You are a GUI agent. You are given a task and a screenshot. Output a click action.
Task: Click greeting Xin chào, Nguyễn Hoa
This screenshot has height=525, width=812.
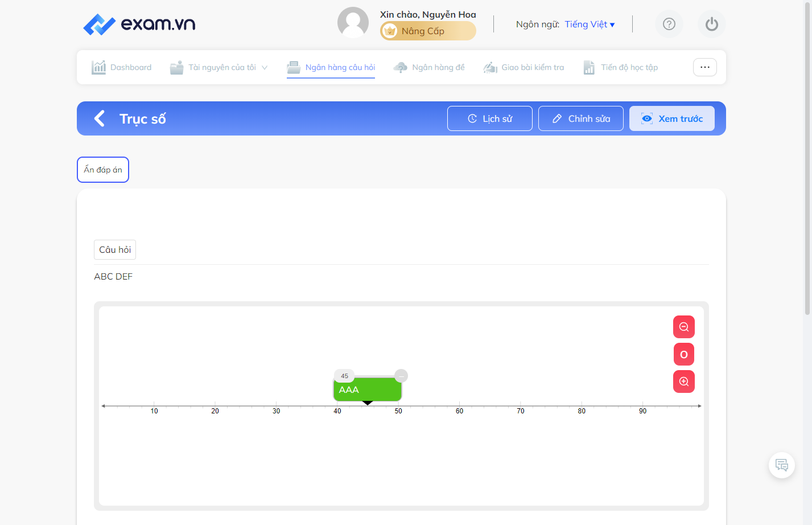428,14
